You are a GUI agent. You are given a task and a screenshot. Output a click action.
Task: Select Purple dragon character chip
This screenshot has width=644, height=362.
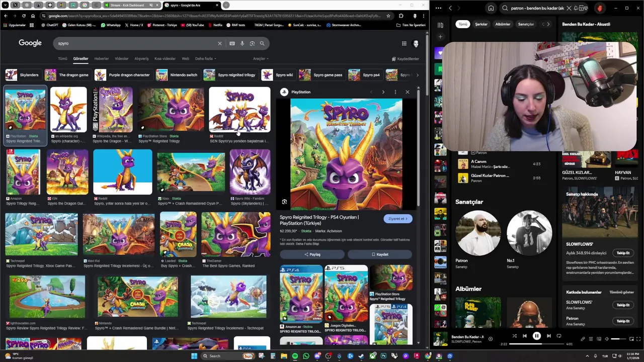(123, 75)
